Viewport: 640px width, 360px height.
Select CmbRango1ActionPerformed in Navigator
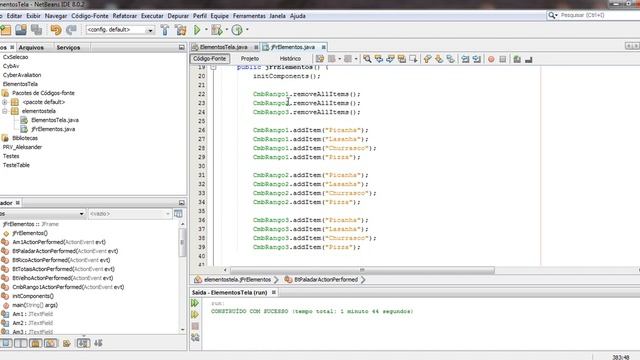coord(68,287)
